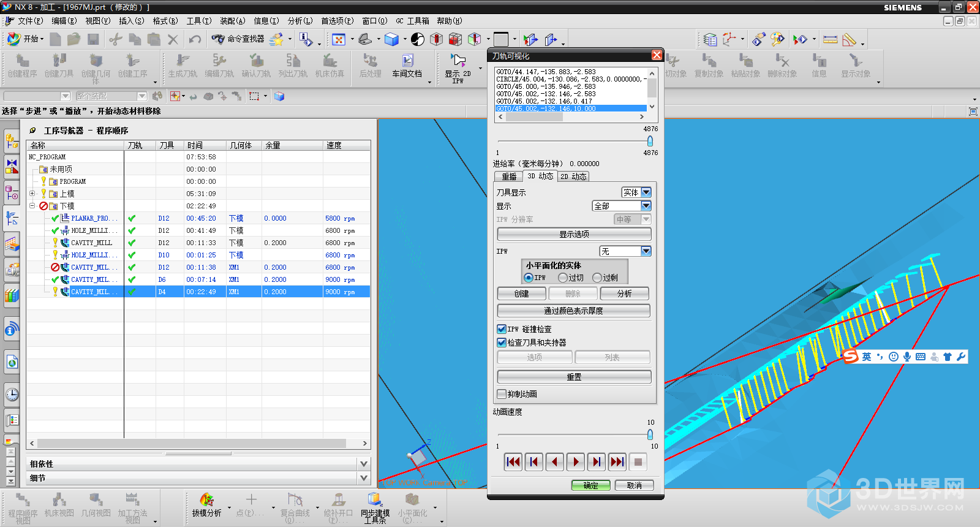Open the 编辑 Edit menu
The height and width of the screenshot is (527, 980).
click(64, 21)
